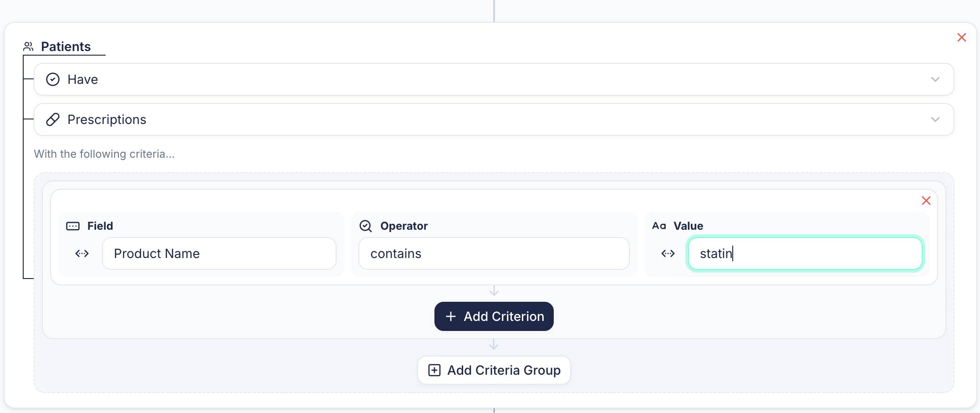The width and height of the screenshot is (980, 413).
Task: Click the Aa Value type icon
Action: coord(659,226)
